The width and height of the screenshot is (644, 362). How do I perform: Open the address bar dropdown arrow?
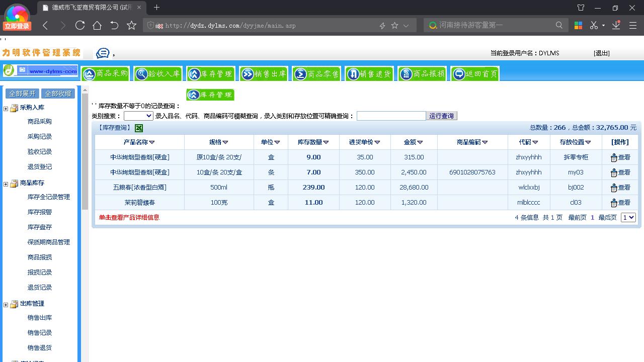[x=406, y=25]
